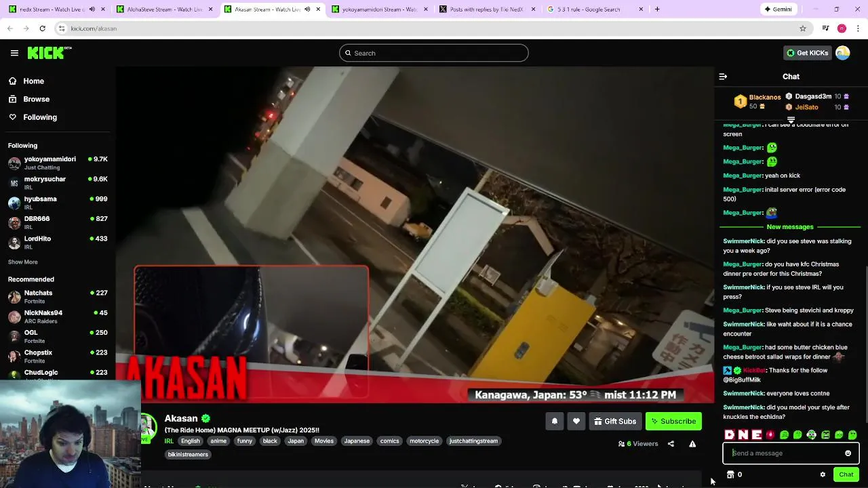Jump to New messages in chat
Viewport: 868px width, 488px height.
[x=790, y=227]
